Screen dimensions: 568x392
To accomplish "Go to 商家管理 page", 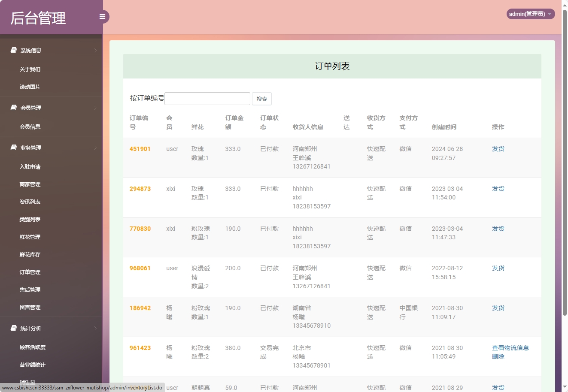I will 30,184.
